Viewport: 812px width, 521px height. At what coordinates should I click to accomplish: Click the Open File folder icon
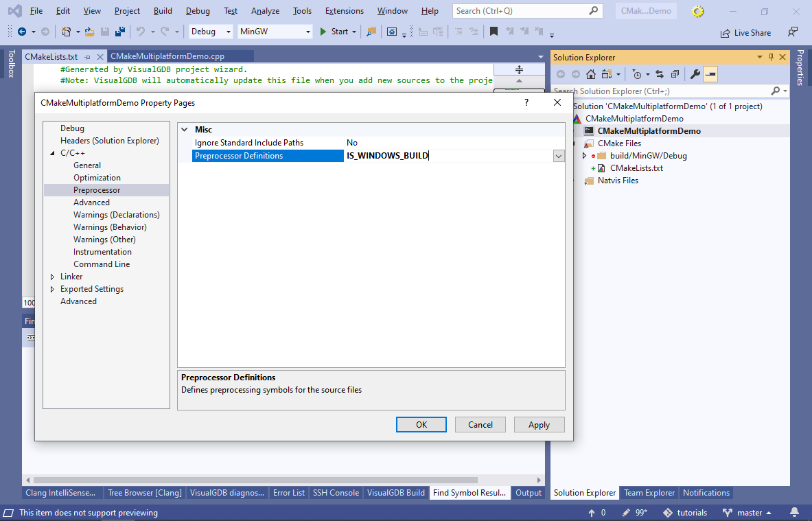pos(90,32)
